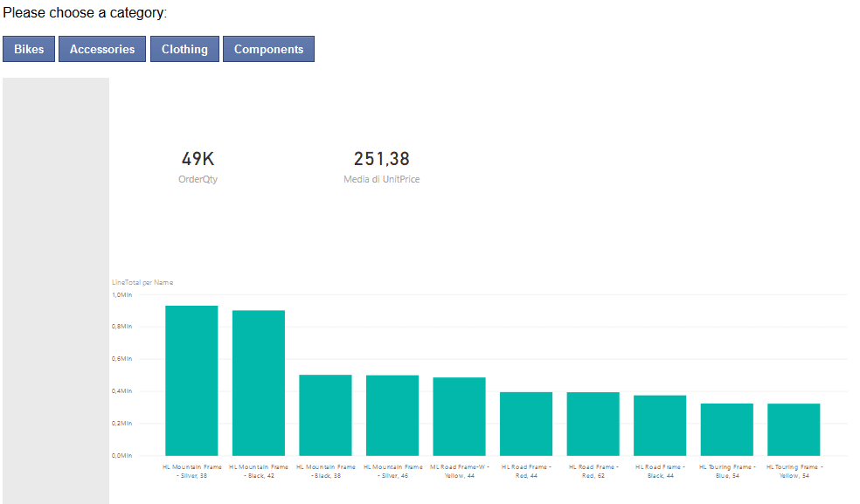Click the axis label HL Mountain Frame - Silver, 38
Viewport: 860px width, 504px height.
tap(191, 472)
